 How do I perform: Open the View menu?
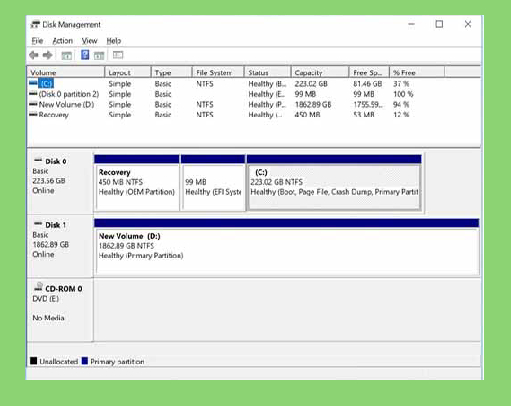[x=89, y=41]
